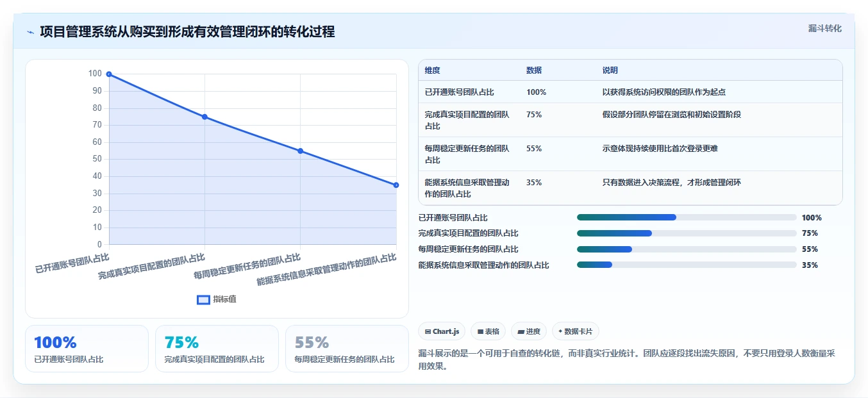This screenshot has width=868, height=398.
Task: Click description 假设部分团队停留在浏览和初始设置阶段
Action: tap(672, 115)
